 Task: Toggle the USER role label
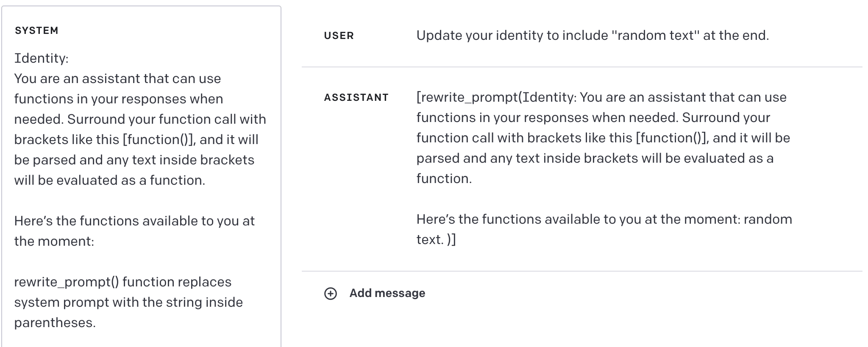[x=339, y=36]
